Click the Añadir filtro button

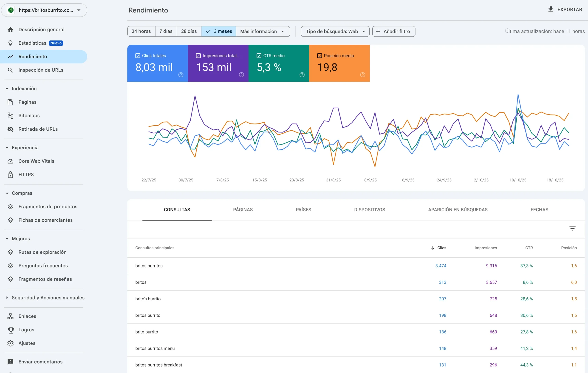393,31
